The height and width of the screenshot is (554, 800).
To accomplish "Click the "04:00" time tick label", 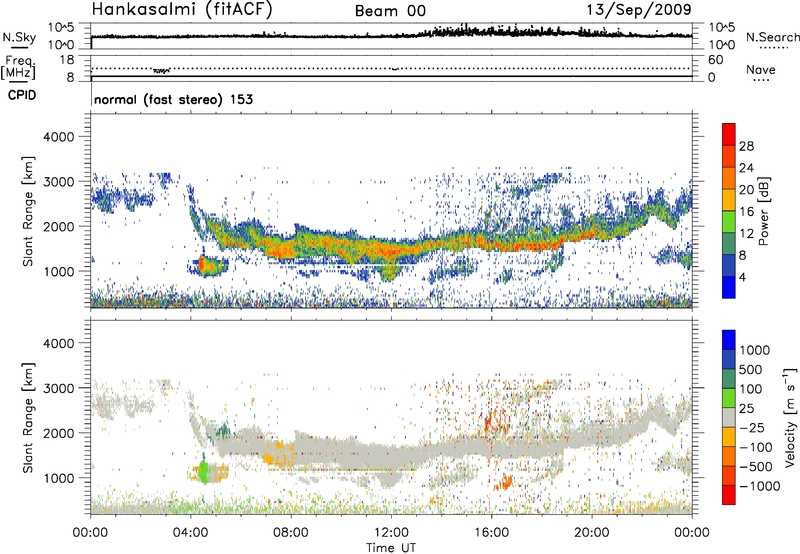I will [x=191, y=533].
